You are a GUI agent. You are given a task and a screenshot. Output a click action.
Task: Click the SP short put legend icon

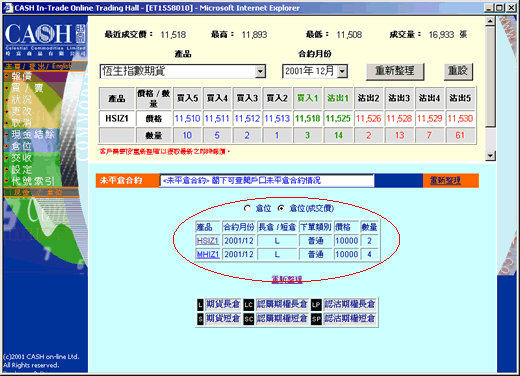tap(316, 319)
